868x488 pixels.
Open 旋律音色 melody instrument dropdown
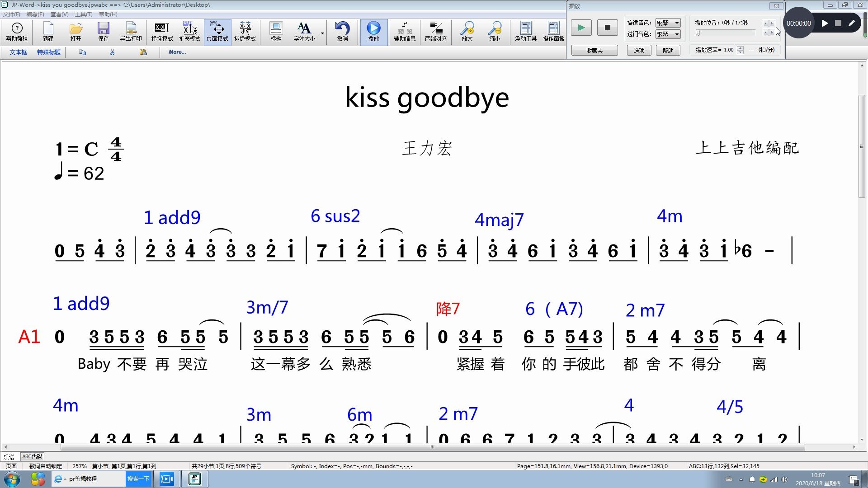click(x=668, y=23)
